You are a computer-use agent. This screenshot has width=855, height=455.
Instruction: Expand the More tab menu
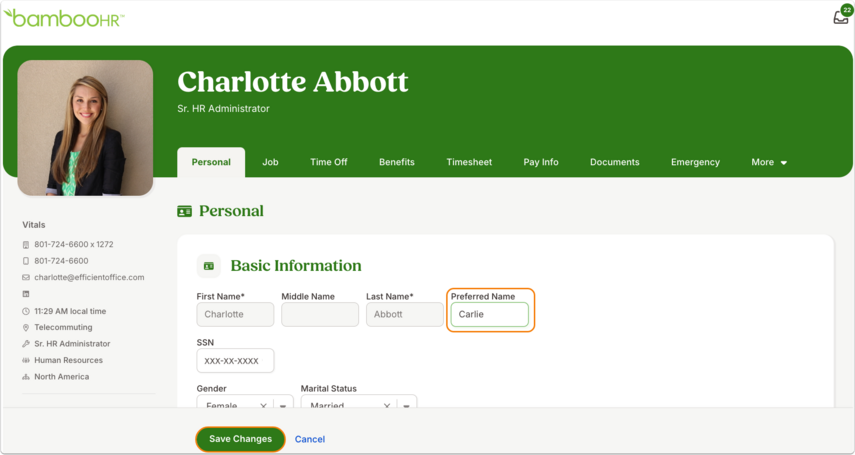tap(769, 162)
